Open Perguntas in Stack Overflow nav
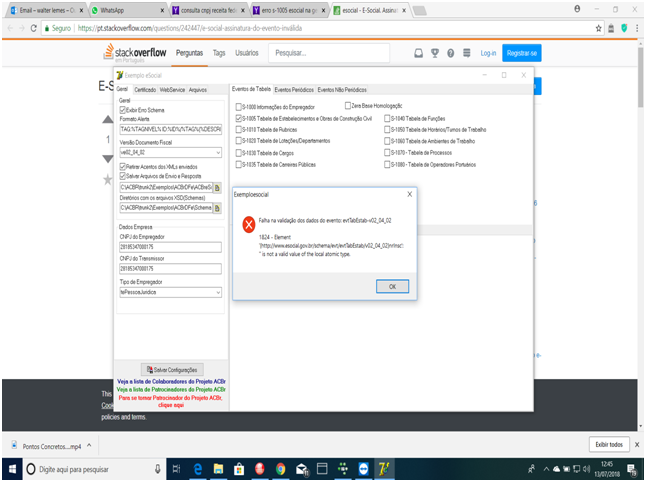This screenshot has height=482, width=646. click(190, 53)
